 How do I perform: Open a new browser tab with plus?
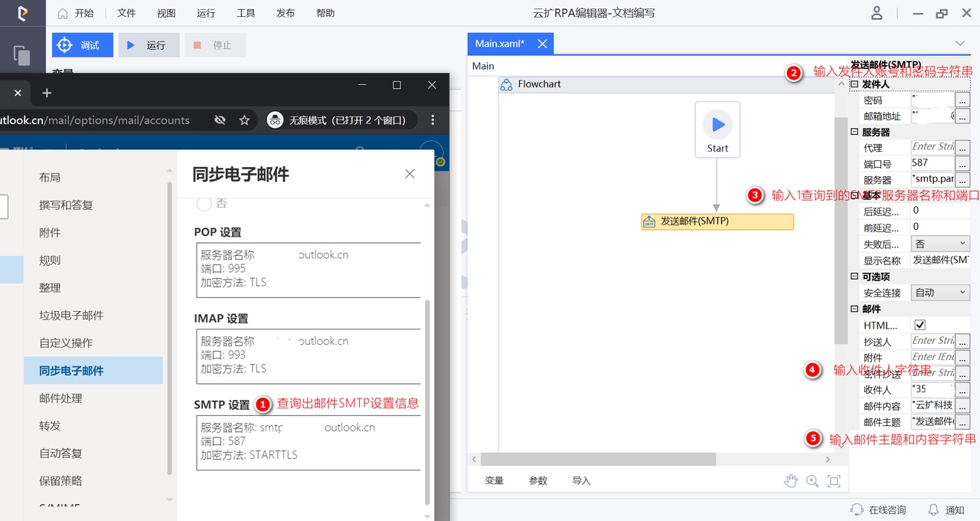pyautogui.click(x=47, y=93)
